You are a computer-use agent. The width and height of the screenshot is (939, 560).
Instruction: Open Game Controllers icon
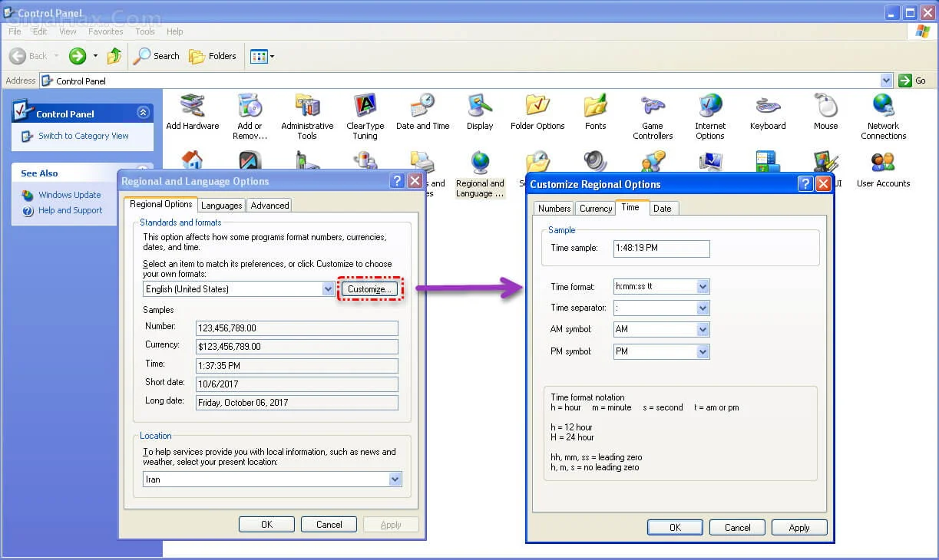653,107
